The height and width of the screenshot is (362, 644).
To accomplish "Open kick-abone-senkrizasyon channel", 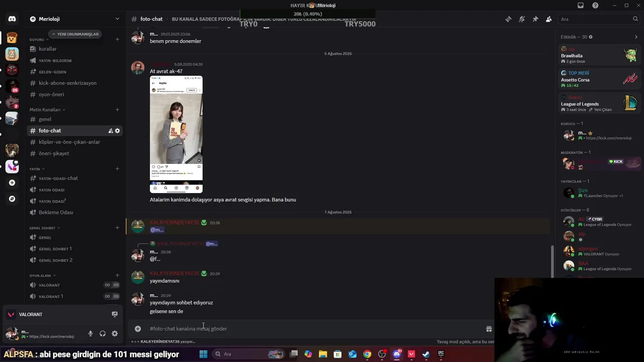I will click(74, 83).
